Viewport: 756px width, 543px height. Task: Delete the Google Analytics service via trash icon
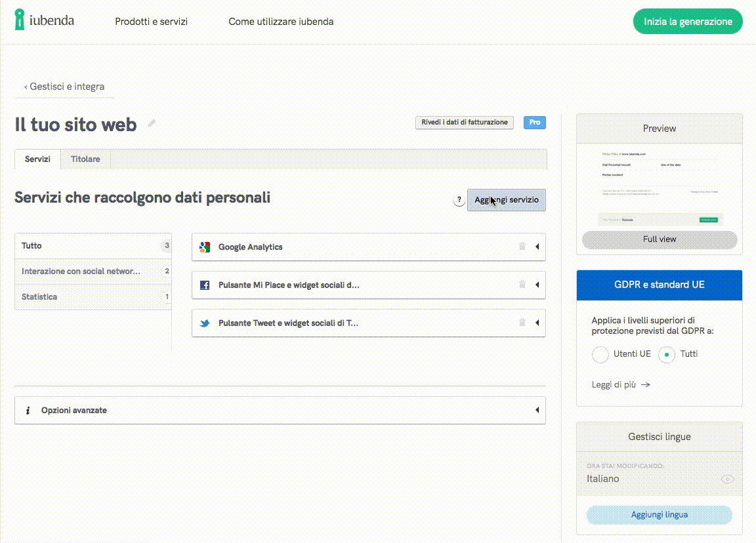coord(522,247)
